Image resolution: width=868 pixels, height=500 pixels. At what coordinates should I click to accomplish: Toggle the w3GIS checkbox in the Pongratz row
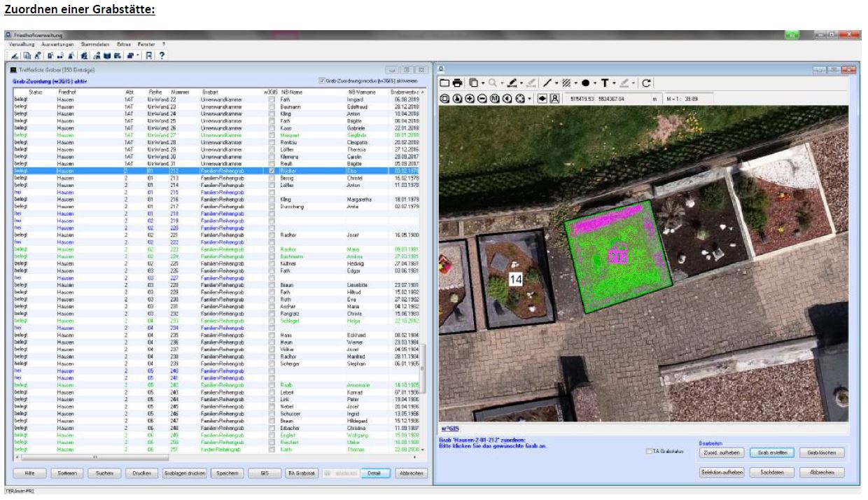click(x=271, y=314)
